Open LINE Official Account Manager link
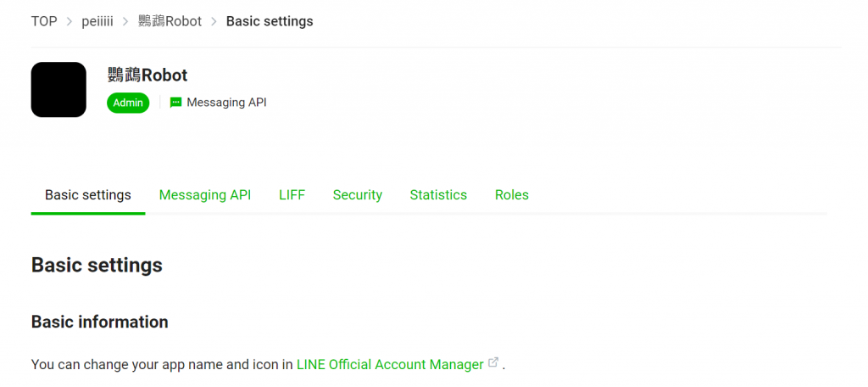868x387 pixels. (390, 365)
